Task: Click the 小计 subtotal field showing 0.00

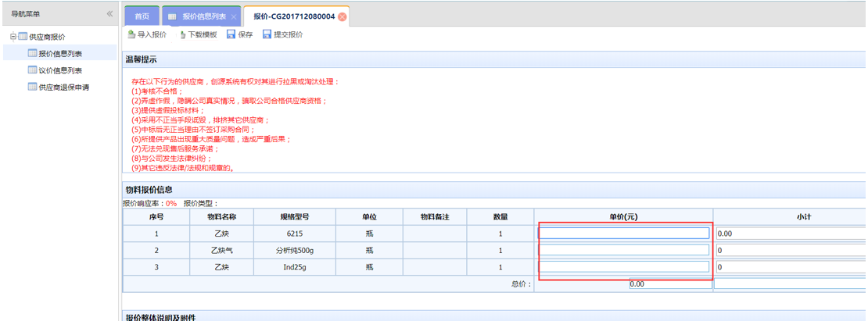Action: [x=790, y=234]
